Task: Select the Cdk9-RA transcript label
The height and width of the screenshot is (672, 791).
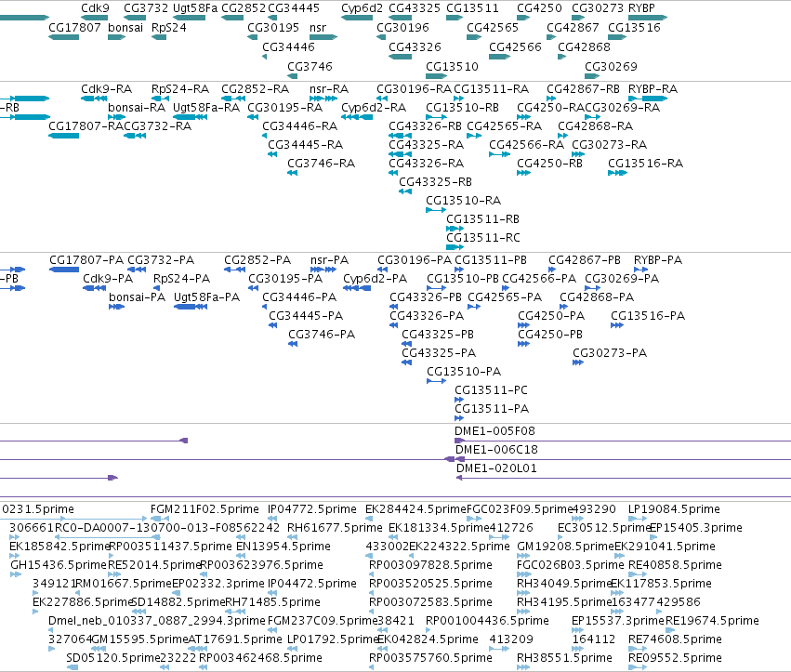Action: 107,89
